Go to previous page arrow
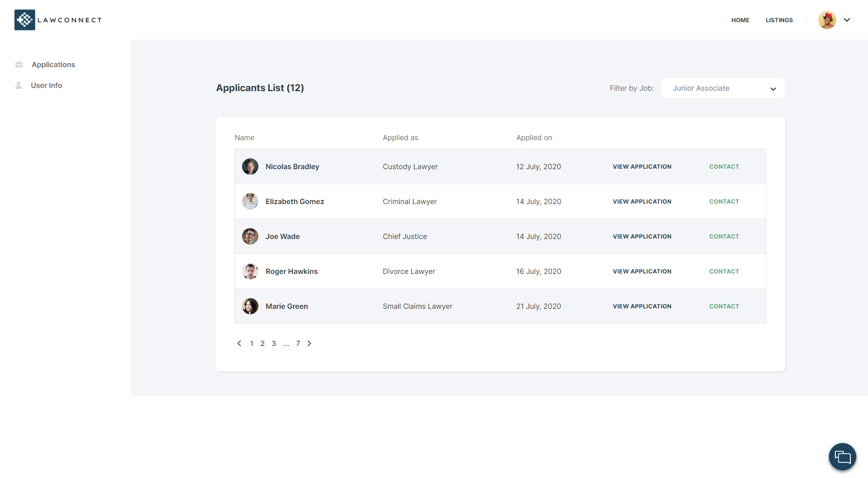This screenshot has height=478, width=868. 239,343
